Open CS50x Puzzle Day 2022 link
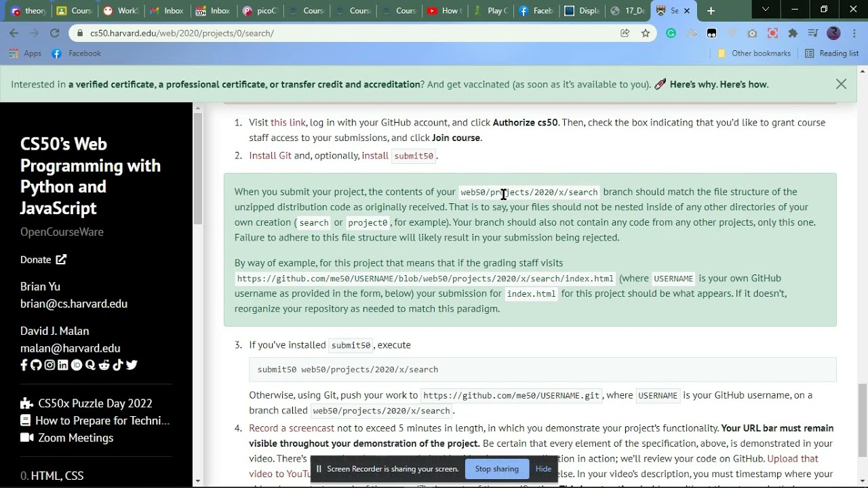Viewport: 868px width, 488px height. click(86, 403)
